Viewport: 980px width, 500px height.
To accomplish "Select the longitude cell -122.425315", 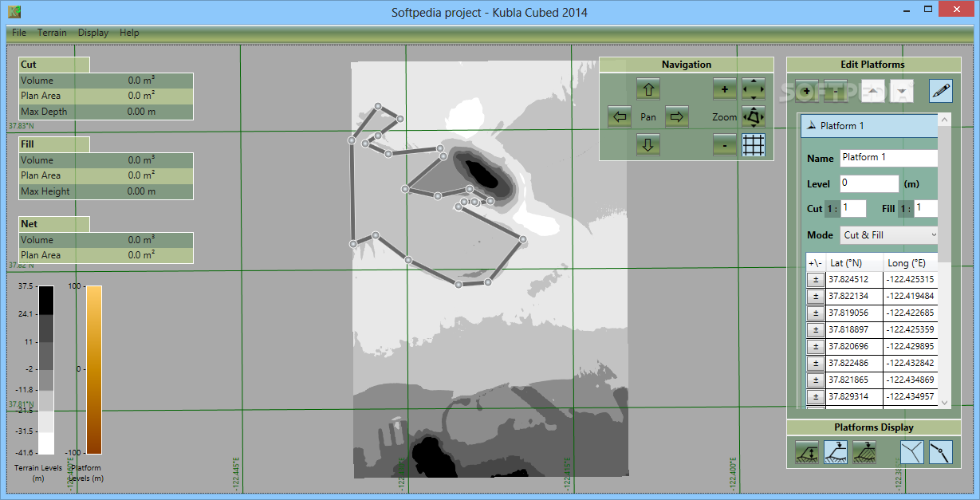I will [911, 279].
